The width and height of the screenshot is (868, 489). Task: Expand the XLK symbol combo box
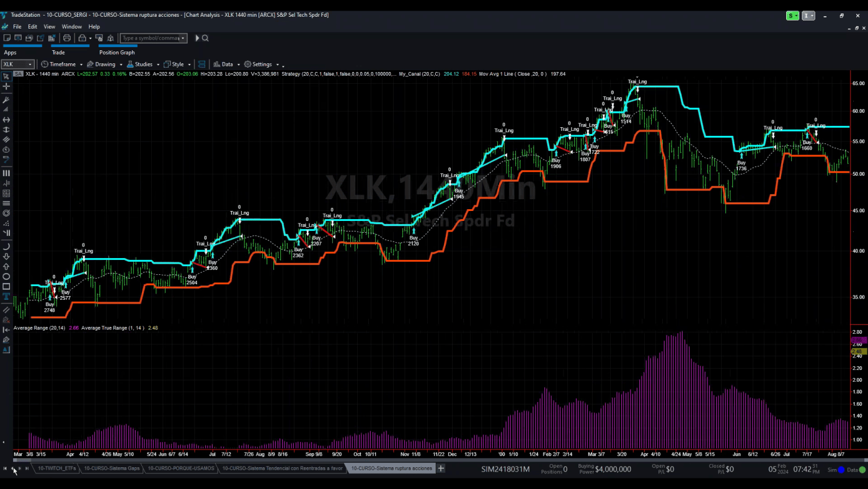coord(30,64)
